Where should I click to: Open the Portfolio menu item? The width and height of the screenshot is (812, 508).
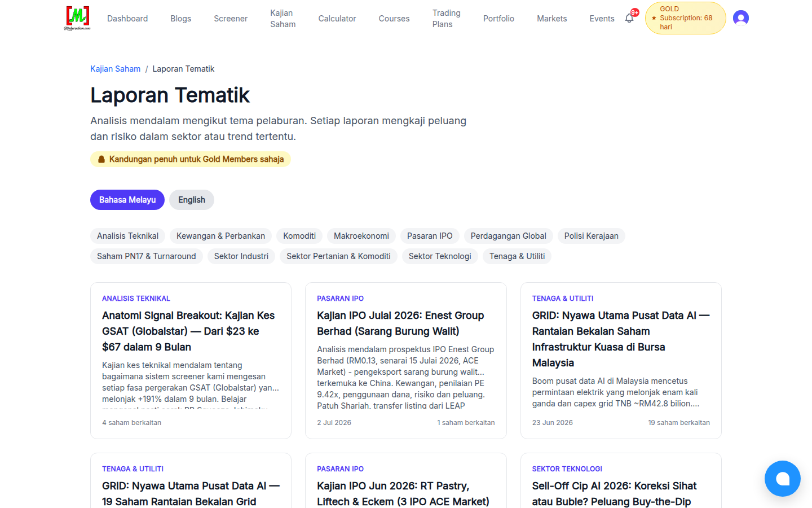pyautogui.click(x=498, y=19)
